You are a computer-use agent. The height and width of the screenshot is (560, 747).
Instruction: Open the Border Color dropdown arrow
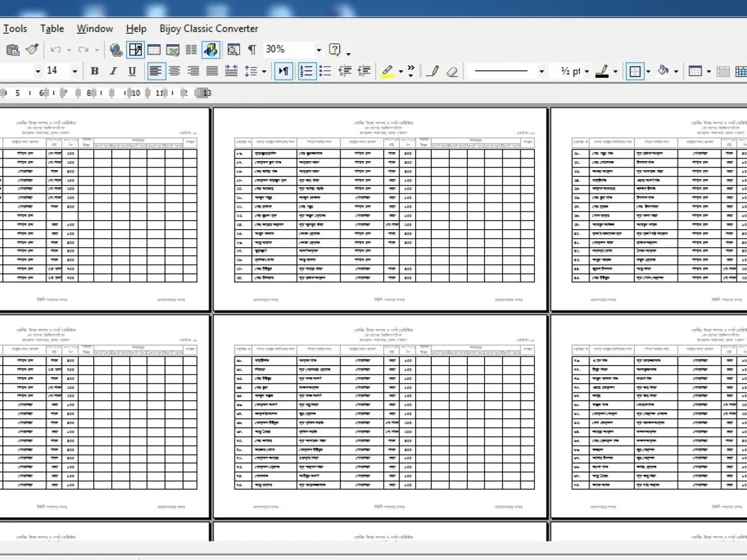coord(616,72)
